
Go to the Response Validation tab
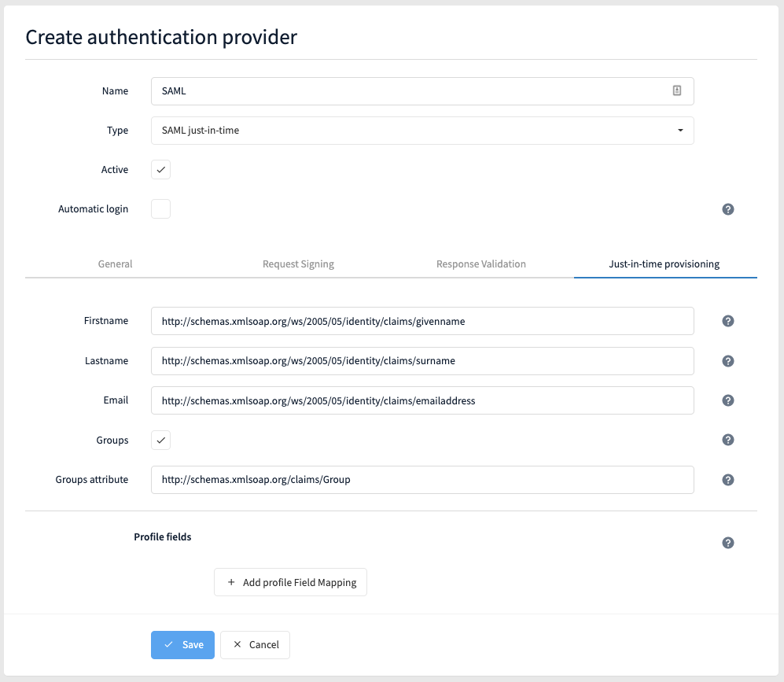(481, 264)
